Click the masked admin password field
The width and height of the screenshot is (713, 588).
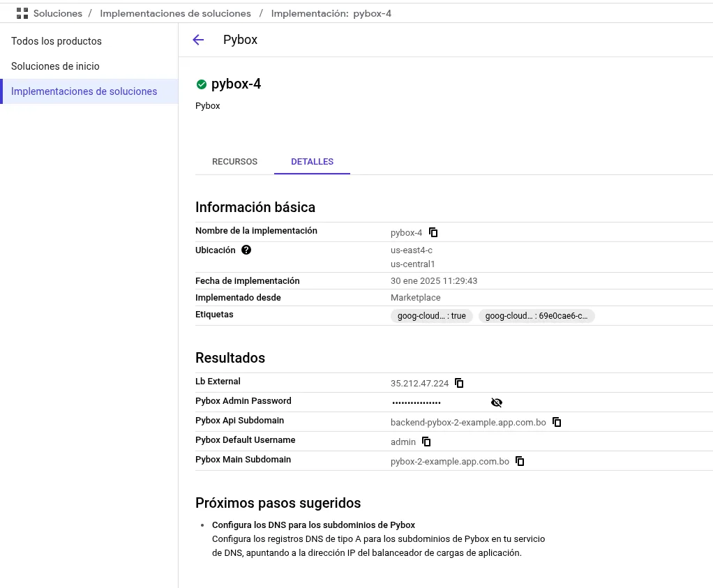416,402
